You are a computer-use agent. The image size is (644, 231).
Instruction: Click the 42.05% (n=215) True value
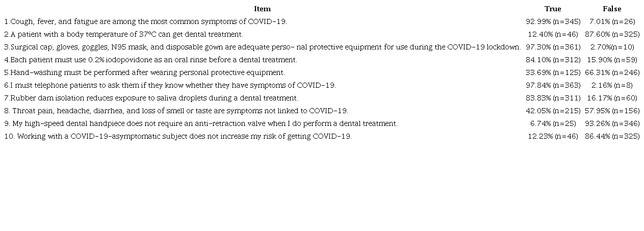553,111
